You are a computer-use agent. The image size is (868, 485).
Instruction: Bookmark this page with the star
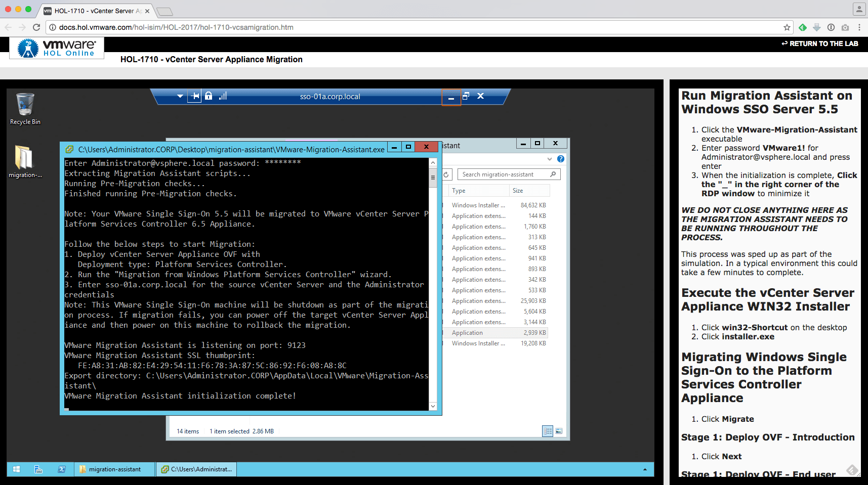tap(787, 27)
